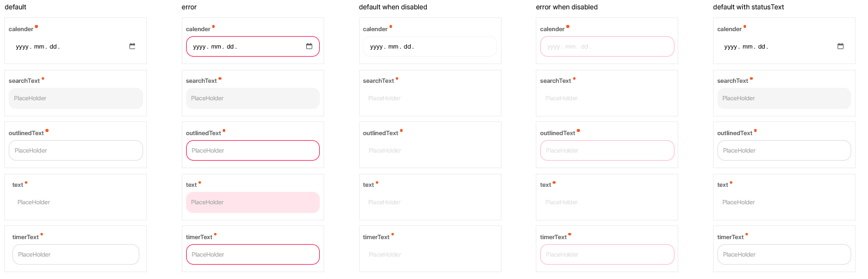This screenshot has height=279, width=868.
Task: Click timerText input in error when disabled column
Action: [607, 254]
